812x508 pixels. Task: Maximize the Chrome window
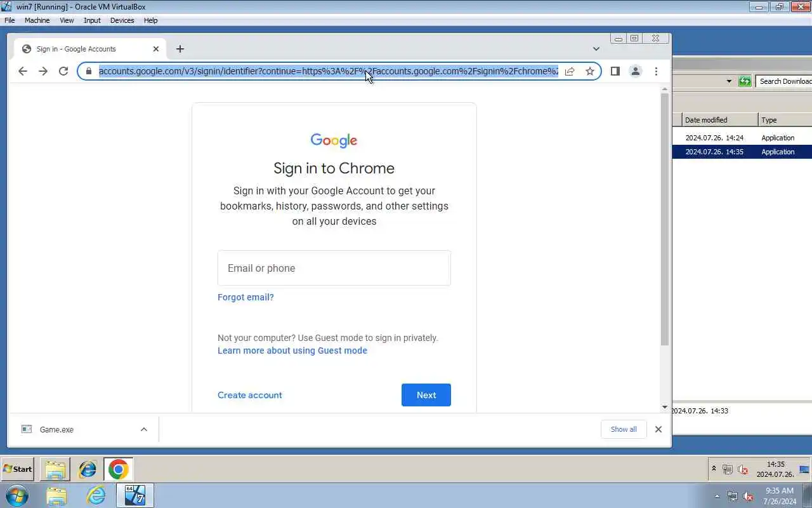click(634, 39)
